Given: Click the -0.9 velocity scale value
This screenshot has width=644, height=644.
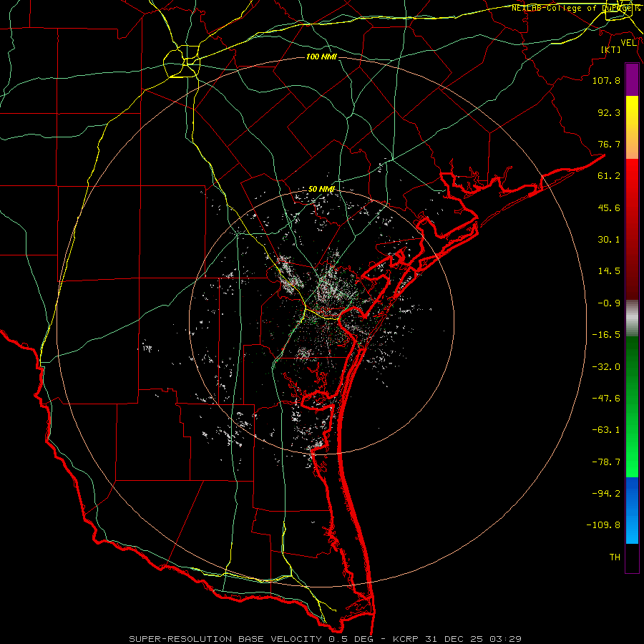Looking at the screenshot, I should click(x=609, y=303).
